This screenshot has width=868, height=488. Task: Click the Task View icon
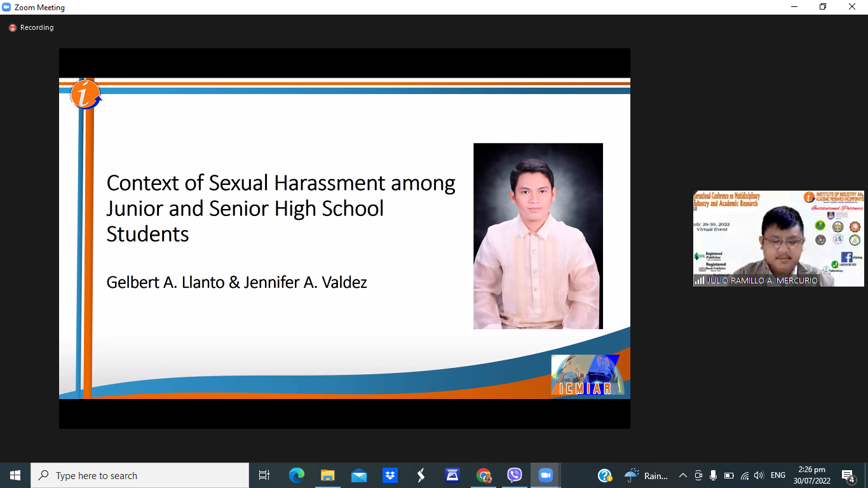(264, 475)
